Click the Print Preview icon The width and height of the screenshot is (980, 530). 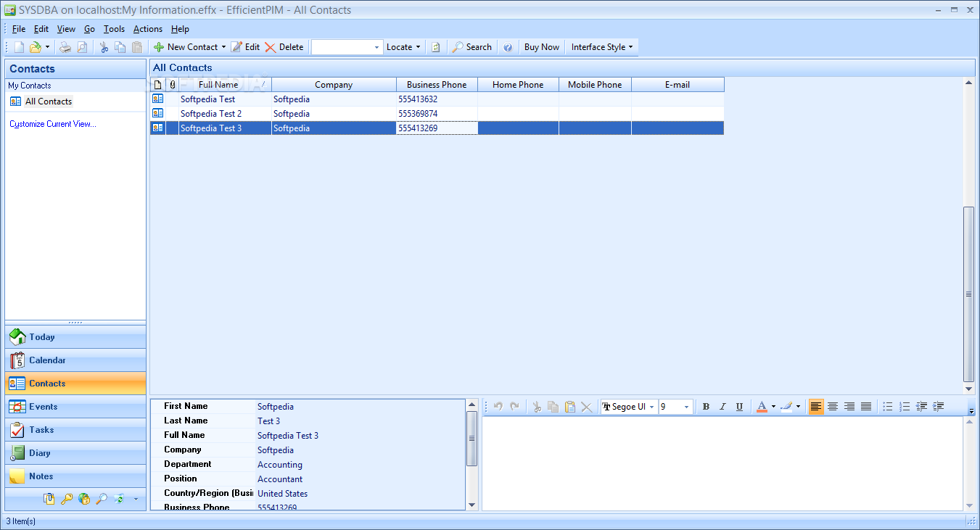pyautogui.click(x=82, y=47)
